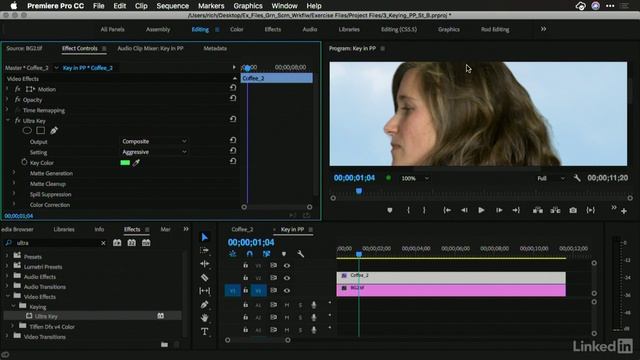The height and width of the screenshot is (360, 640).
Task: Expand Spill Suppression settings
Action: 14,194
